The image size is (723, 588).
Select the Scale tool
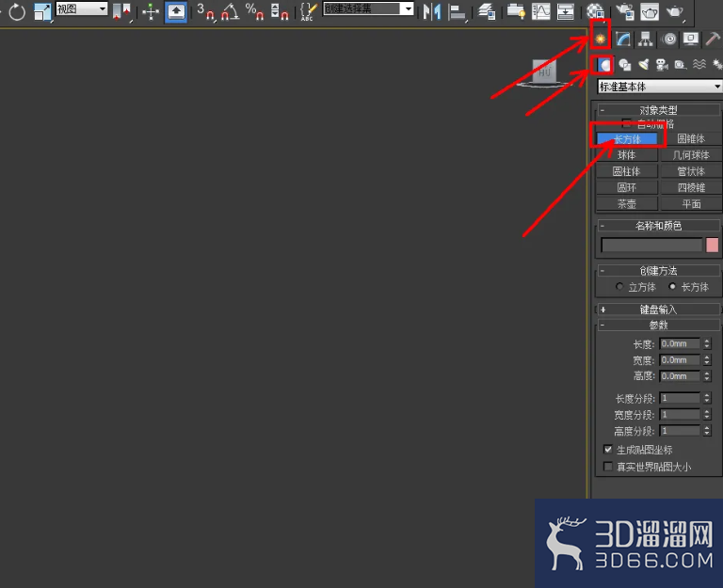click(x=42, y=11)
